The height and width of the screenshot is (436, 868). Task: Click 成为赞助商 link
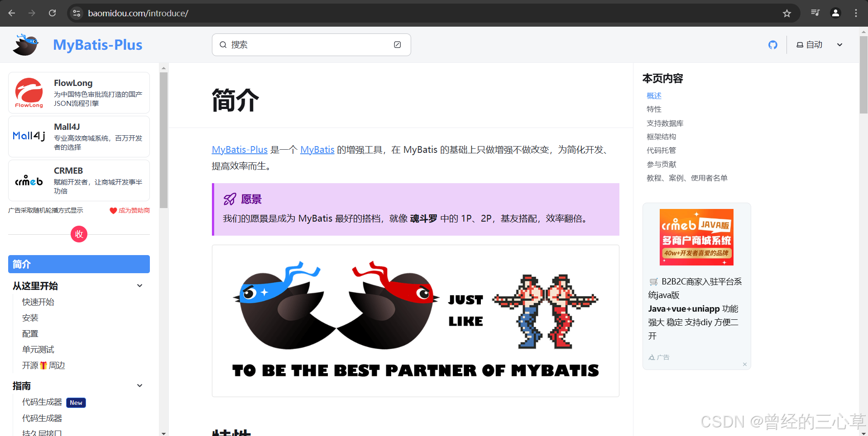point(134,210)
